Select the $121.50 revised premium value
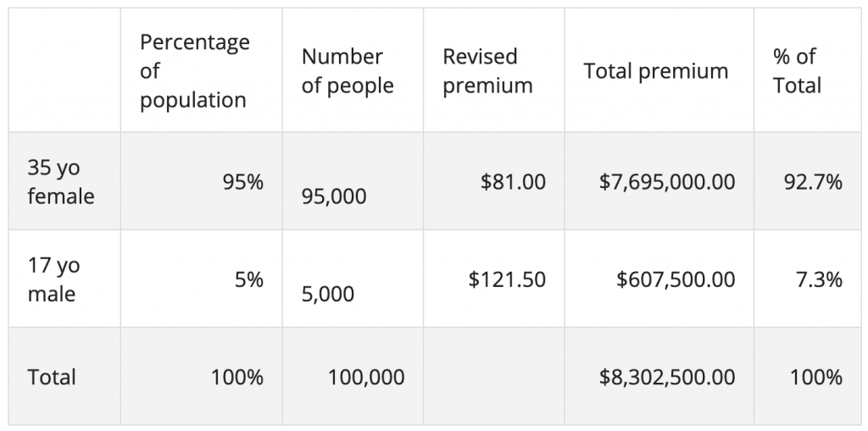The image size is (868, 431). tap(507, 279)
